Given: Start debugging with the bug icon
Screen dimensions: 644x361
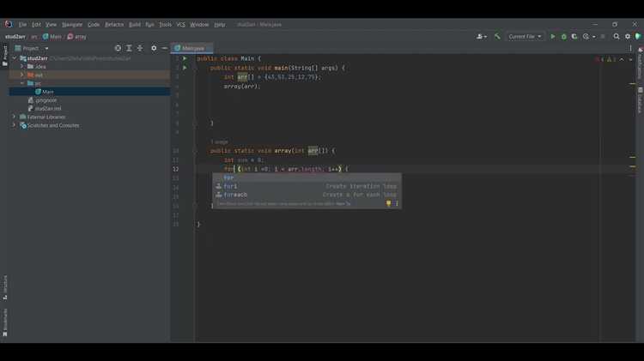Looking at the screenshot, I should click(564, 37).
